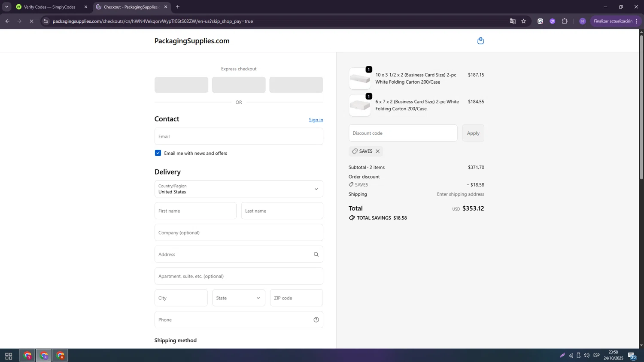Uncheck Email me with news and offers
The image size is (644, 362).
pos(158,153)
